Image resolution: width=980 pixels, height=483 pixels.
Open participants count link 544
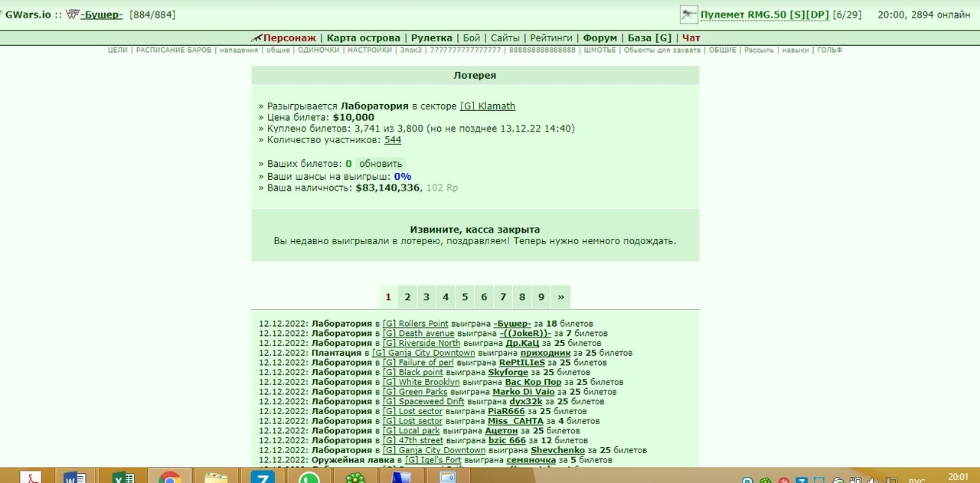tap(393, 140)
